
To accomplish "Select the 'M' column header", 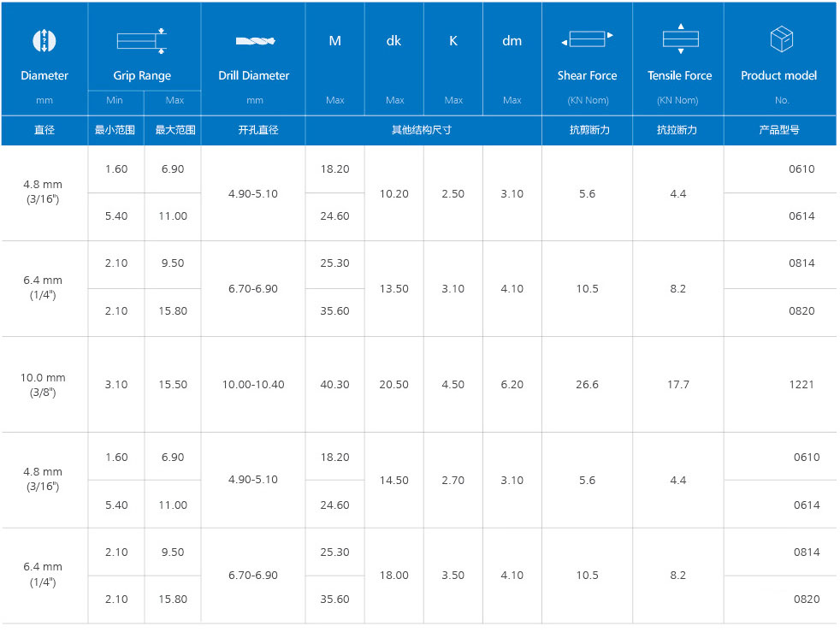I will (334, 41).
